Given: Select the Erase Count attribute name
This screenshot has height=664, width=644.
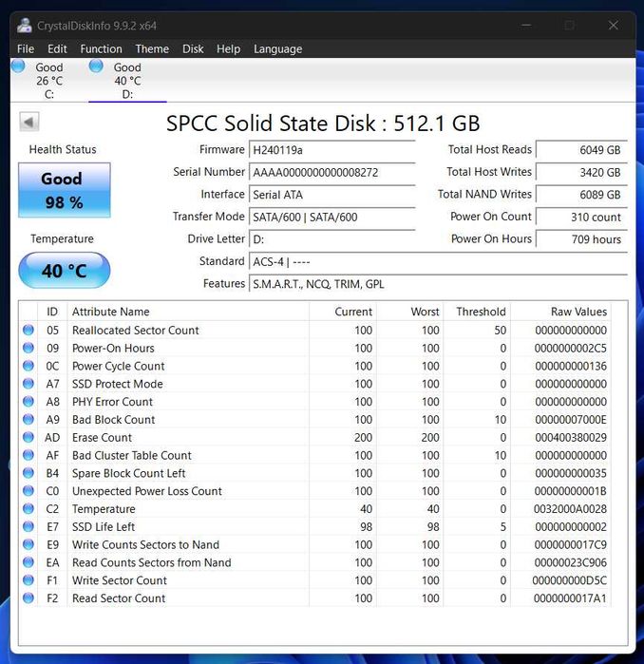Looking at the screenshot, I should click(x=102, y=438).
